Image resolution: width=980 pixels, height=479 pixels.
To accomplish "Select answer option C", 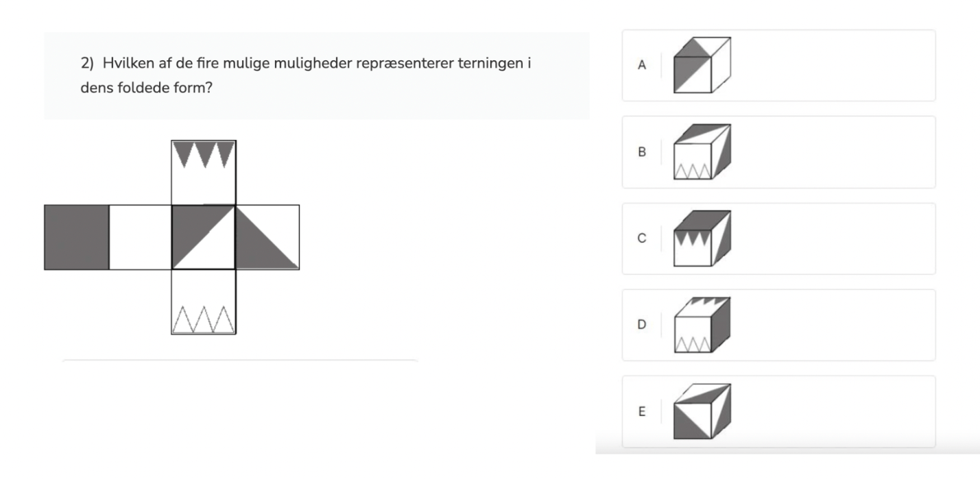I will pyautogui.click(x=778, y=238).
